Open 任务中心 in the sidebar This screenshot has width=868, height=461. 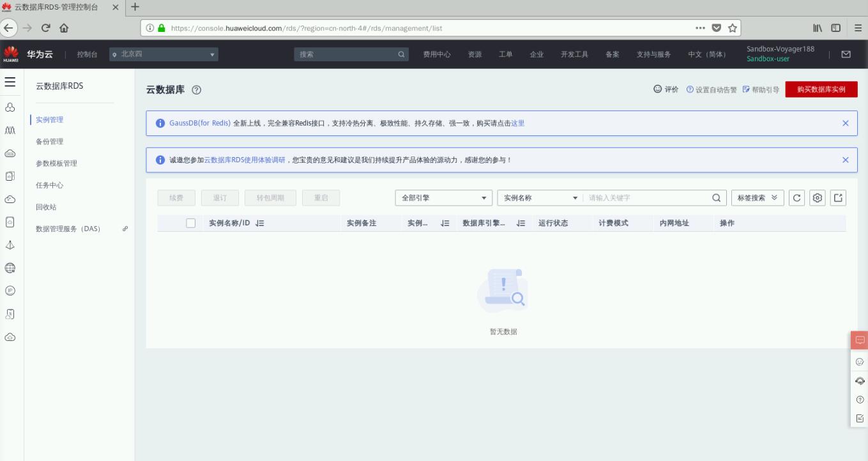point(50,185)
